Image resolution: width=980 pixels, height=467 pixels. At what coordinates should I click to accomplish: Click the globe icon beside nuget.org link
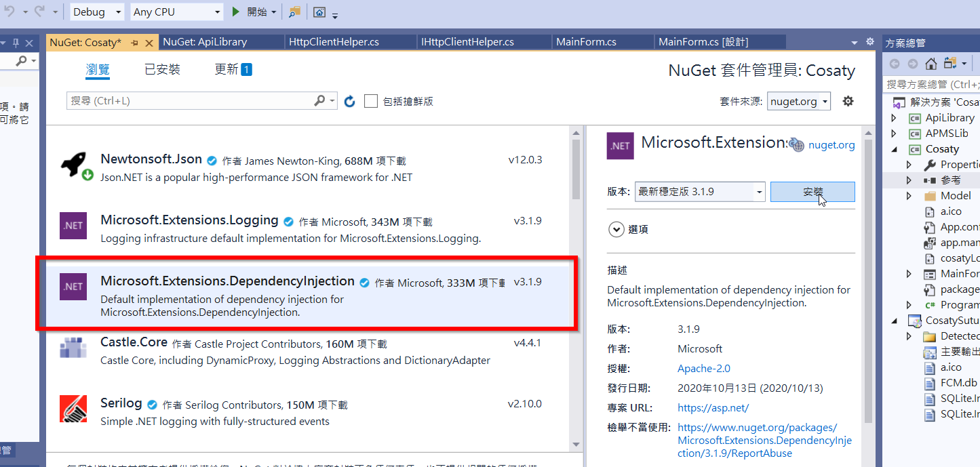[x=796, y=144]
